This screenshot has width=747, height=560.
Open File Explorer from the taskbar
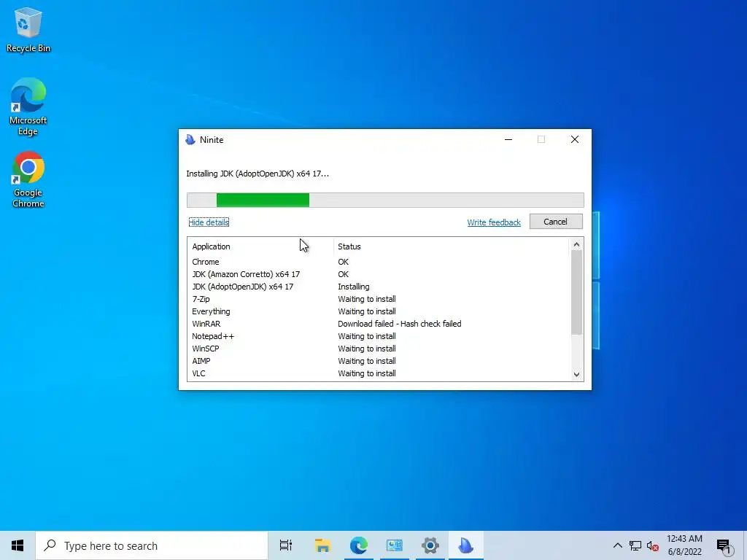[x=322, y=545]
